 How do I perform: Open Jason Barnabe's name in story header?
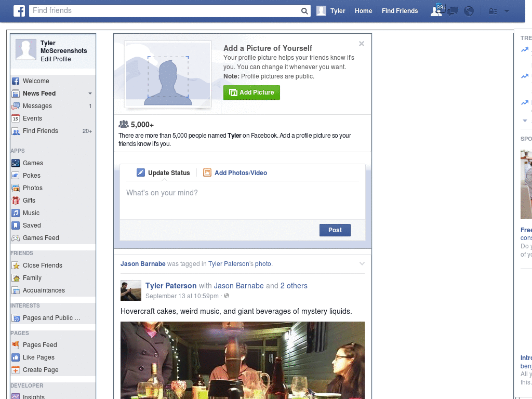[143, 263]
